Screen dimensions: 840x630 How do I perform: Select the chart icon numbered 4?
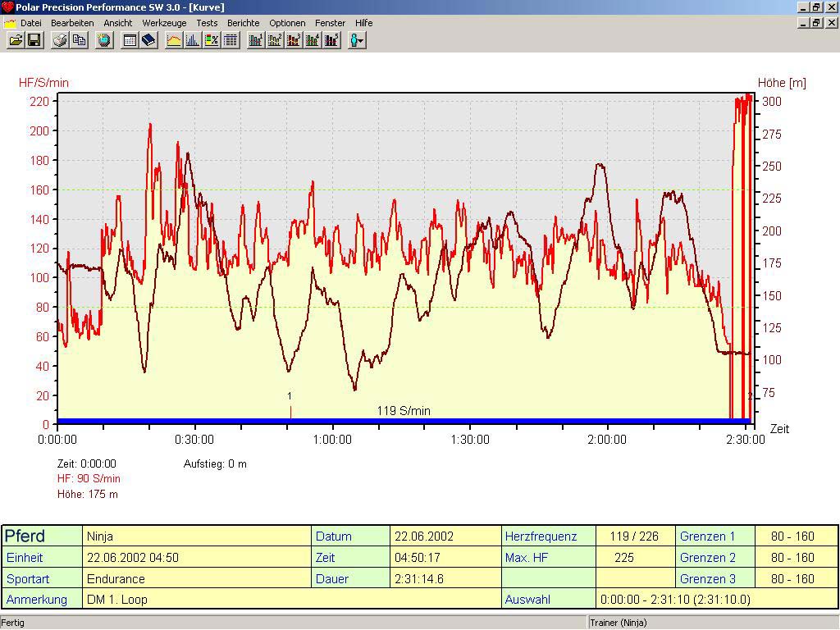(x=313, y=40)
